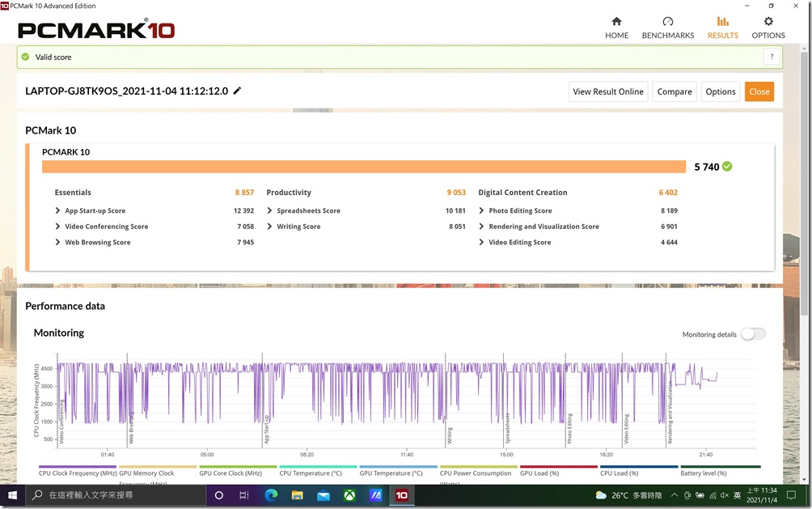The height and width of the screenshot is (509, 812).
Task: Toggle GPU Load legend series
Action: (558, 473)
